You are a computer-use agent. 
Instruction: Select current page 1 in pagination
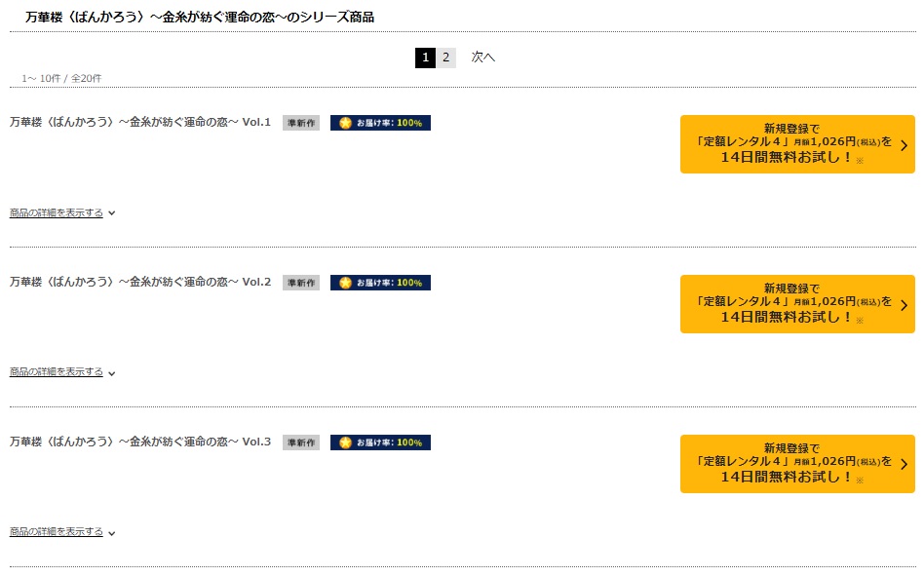pos(426,58)
